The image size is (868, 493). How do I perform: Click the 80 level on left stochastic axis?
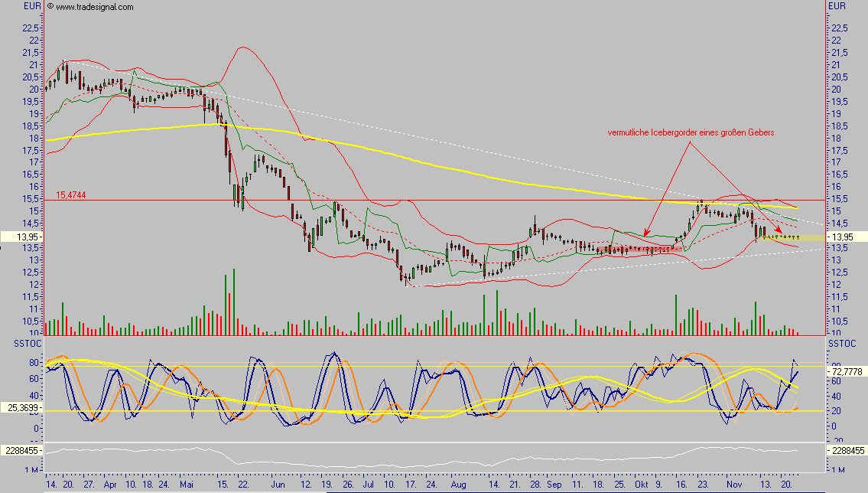point(34,362)
